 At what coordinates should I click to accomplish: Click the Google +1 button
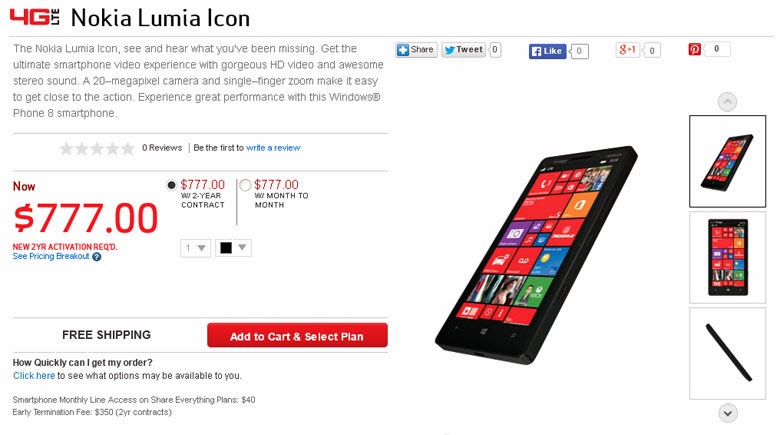tap(628, 50)
